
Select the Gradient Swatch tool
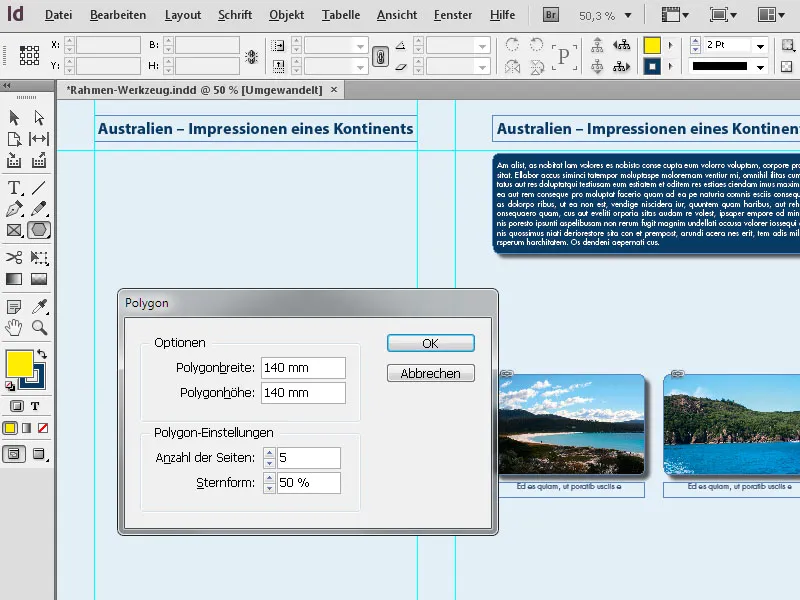(14, 279)
